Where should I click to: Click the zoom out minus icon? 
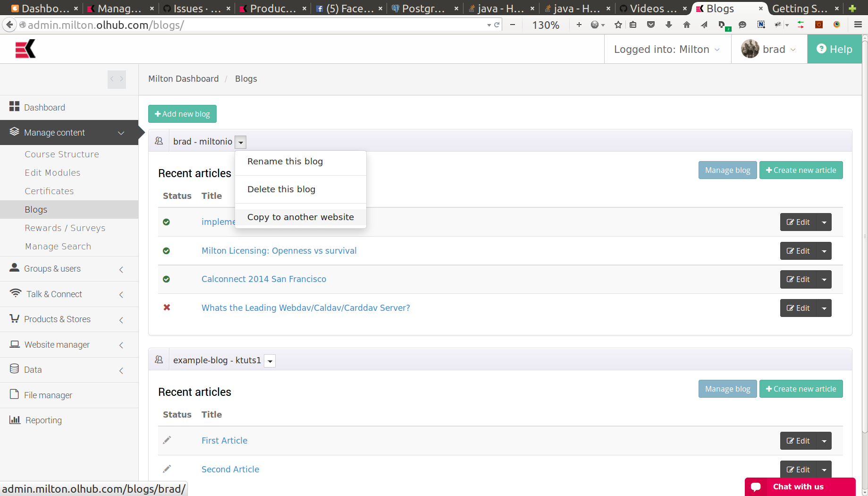(513, 25)
